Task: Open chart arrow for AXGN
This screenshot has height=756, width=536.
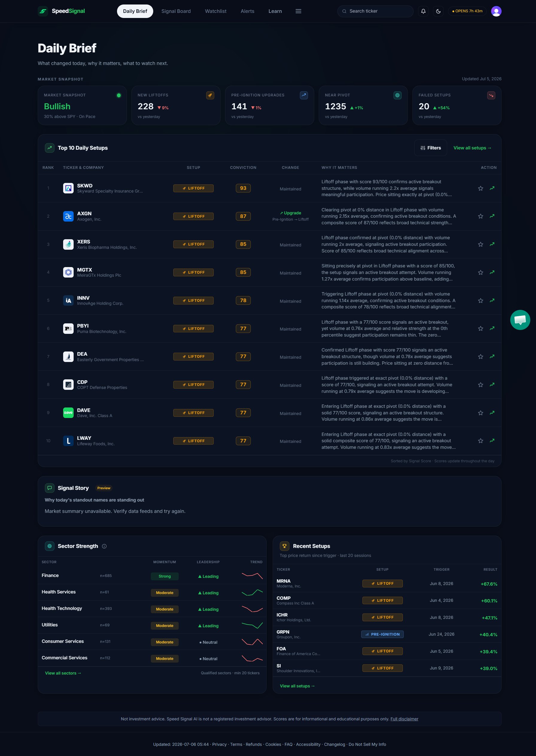Action: pyautogui.click(x=492, y=216)
